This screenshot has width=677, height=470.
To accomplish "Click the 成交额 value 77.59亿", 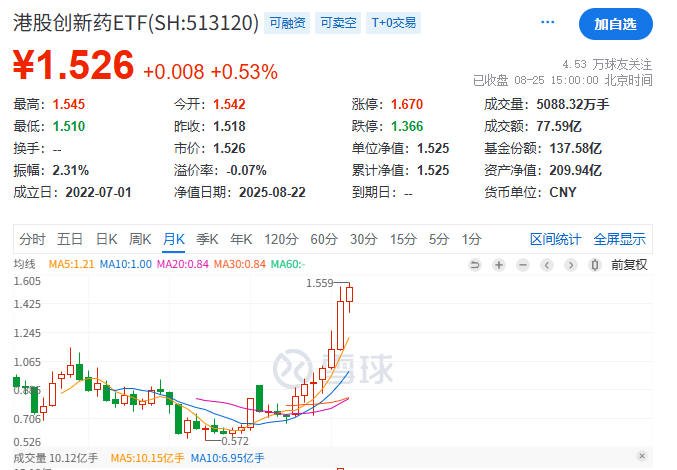I will (559, 126).
